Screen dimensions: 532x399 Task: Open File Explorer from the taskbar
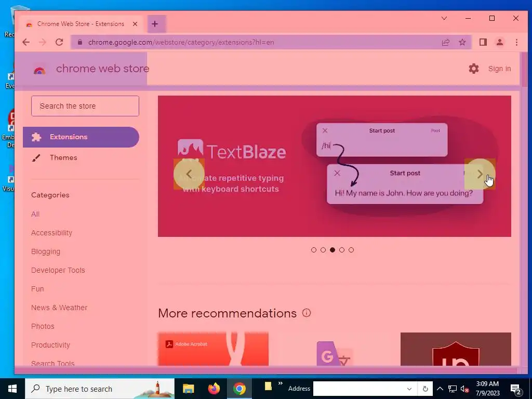[188, 389]
